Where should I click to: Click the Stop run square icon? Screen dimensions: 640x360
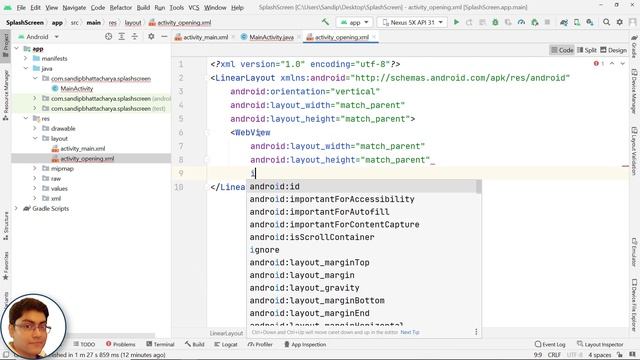(x=547, y=22)
